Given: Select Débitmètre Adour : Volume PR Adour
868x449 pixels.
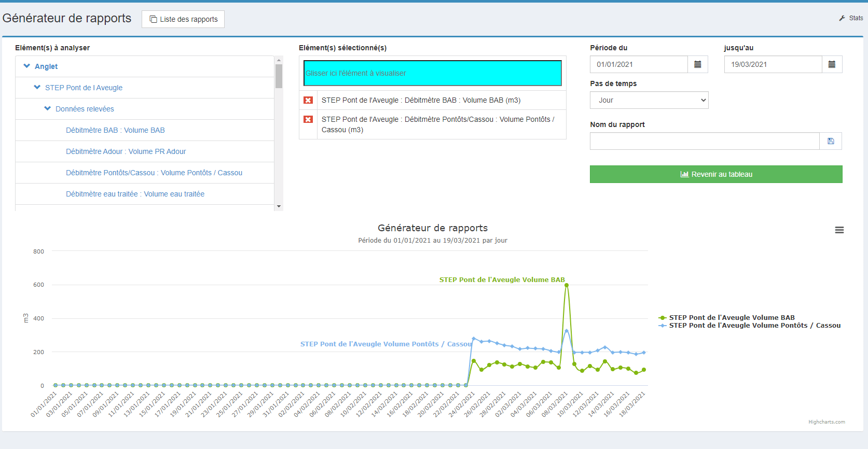Looking at the screenshot, I should 126,151.
